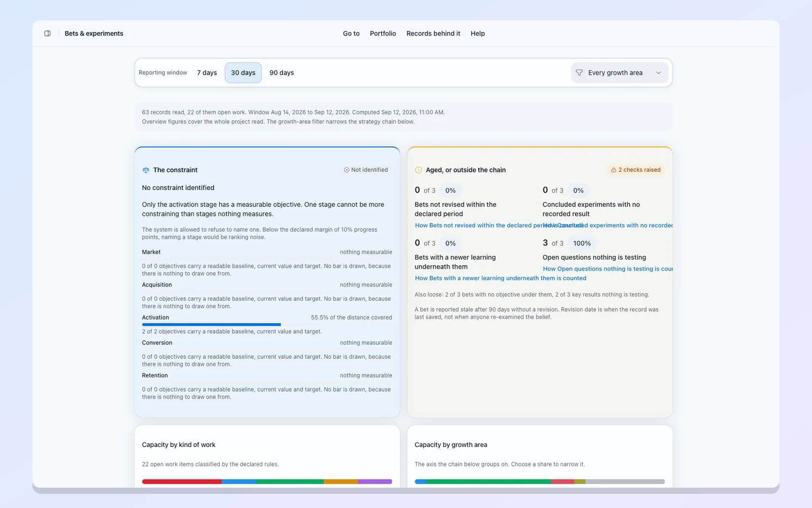Click 55.5% of the distance covered

[x=351, y=318]
